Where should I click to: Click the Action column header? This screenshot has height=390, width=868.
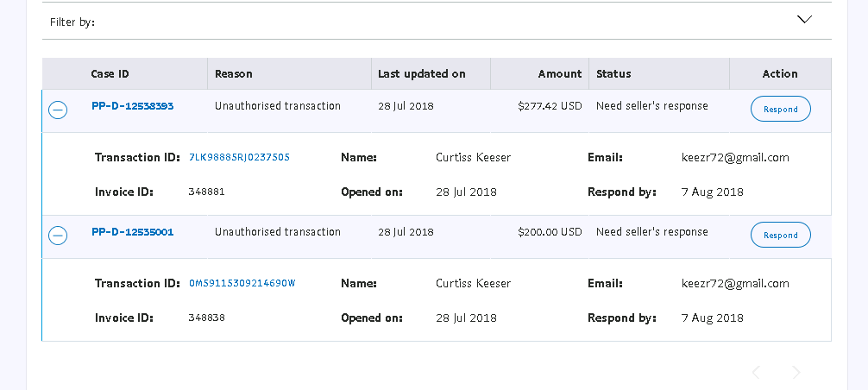pos(780,74)
